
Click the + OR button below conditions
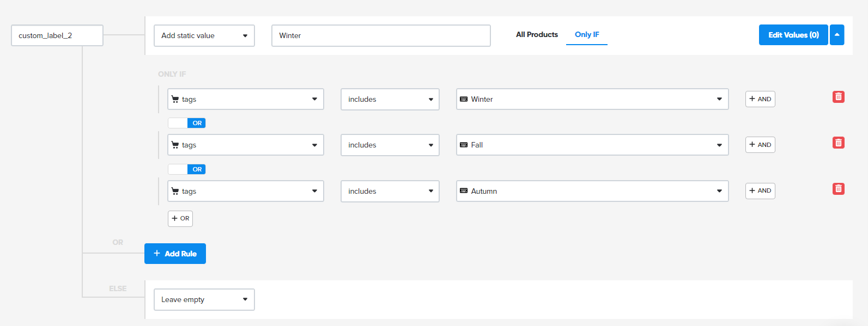(180, 219)
